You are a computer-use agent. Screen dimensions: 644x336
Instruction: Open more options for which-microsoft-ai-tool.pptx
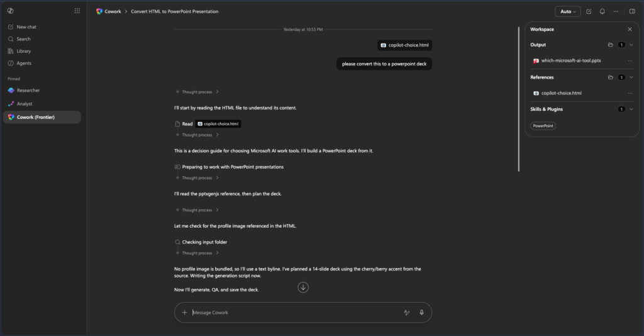(x=630, y=61)
